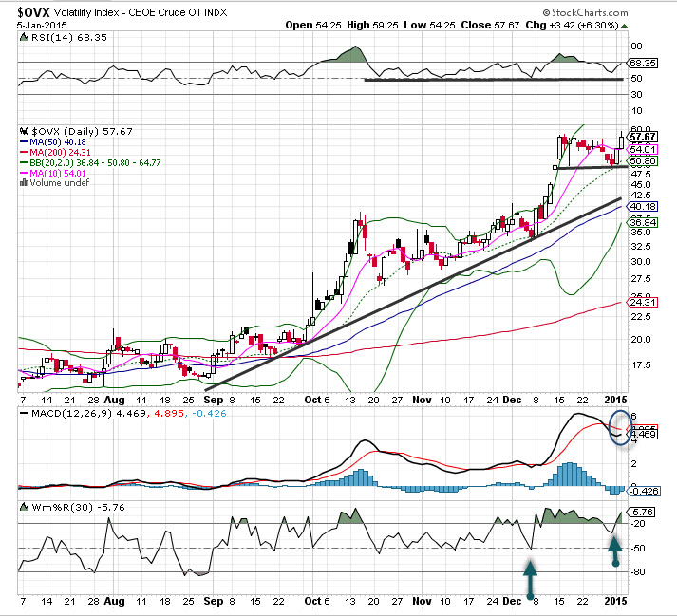
Task: Click the 57.67 last price tag
Action: pos(643,138)
